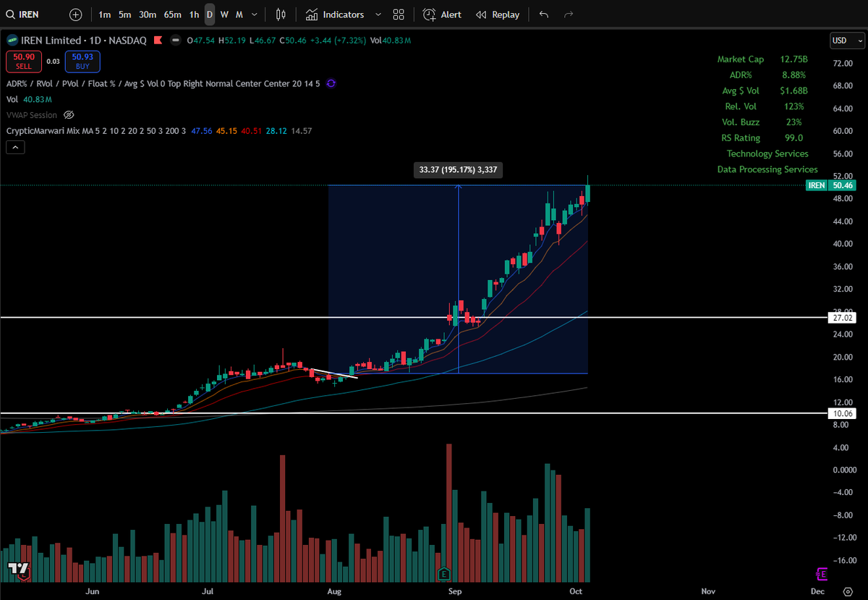Open the Indicators panel

[x=334, y=14]
